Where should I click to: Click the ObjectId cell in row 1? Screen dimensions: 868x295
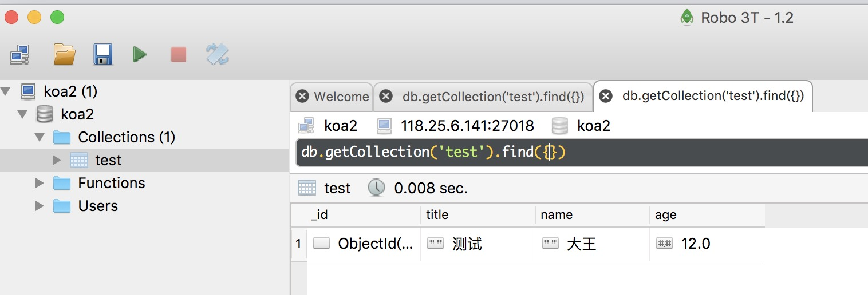tap(374, 244)
